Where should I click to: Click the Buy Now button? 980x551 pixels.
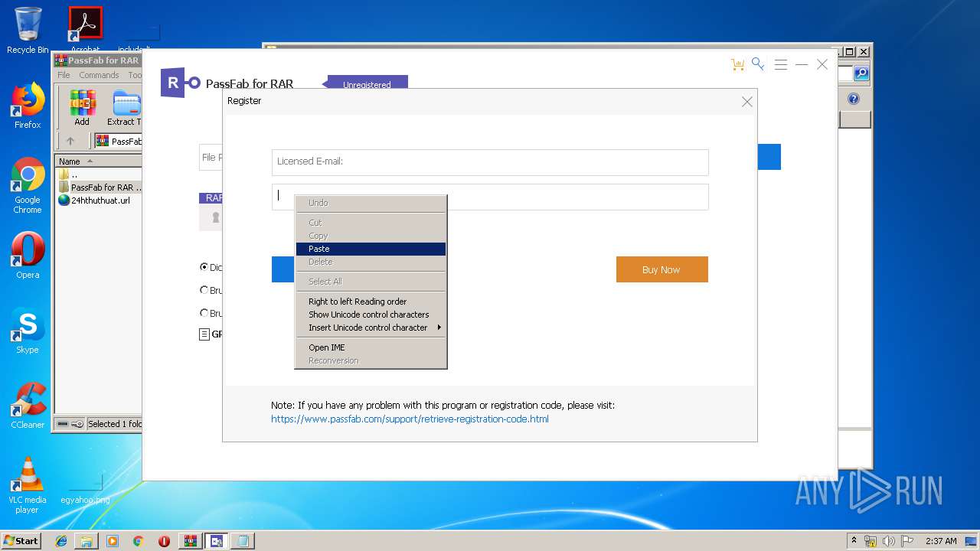pos(661,269)
